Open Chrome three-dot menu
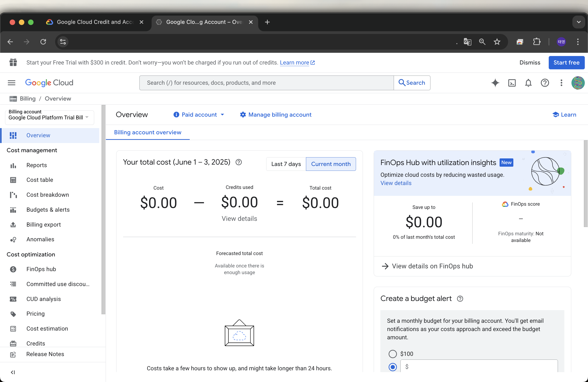Viewport: 588px width, 382px height. coord(578,42)
